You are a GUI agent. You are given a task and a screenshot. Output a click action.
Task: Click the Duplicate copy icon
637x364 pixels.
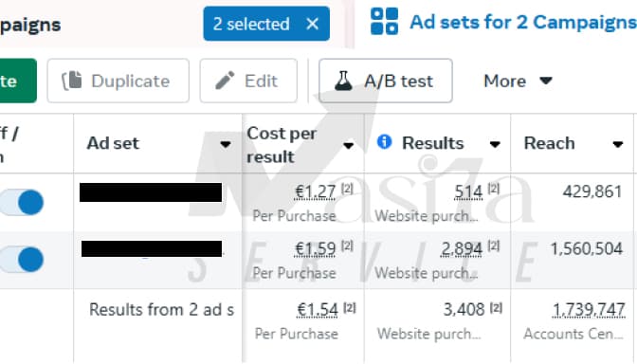click(x=72, y=81)
